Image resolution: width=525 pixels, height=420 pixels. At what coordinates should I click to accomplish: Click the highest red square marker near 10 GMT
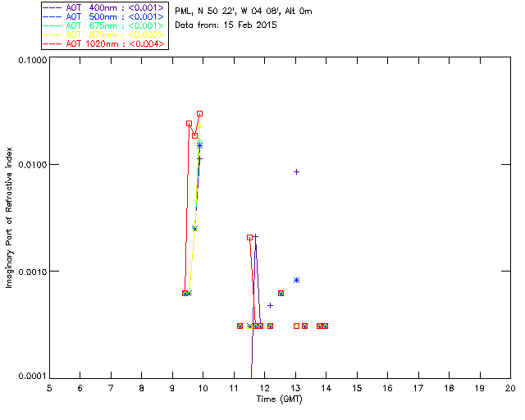[200, 114]
